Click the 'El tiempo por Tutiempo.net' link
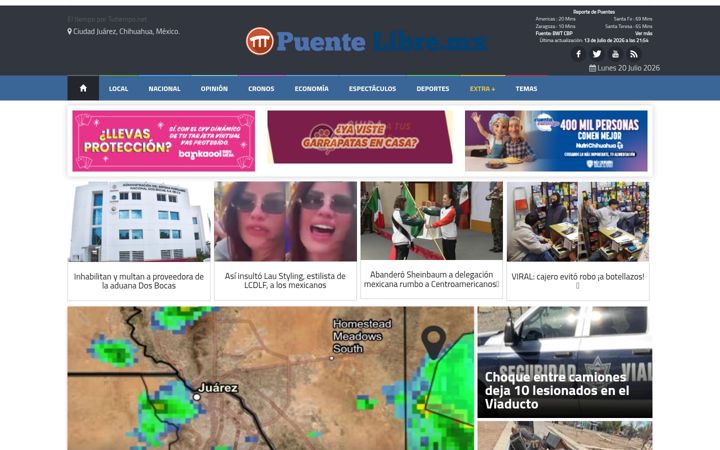This screenshot has width=720, height=450. [107, 19]
